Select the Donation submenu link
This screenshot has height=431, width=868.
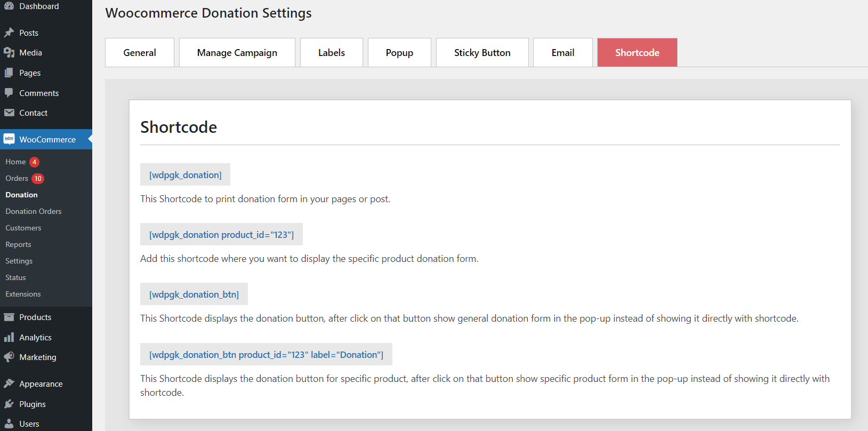click(x=21, y=195)
